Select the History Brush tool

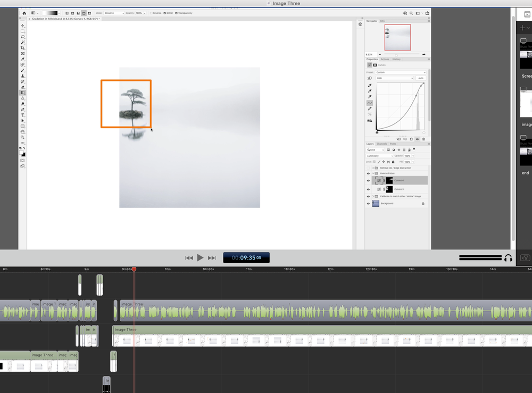click(23, 82)
